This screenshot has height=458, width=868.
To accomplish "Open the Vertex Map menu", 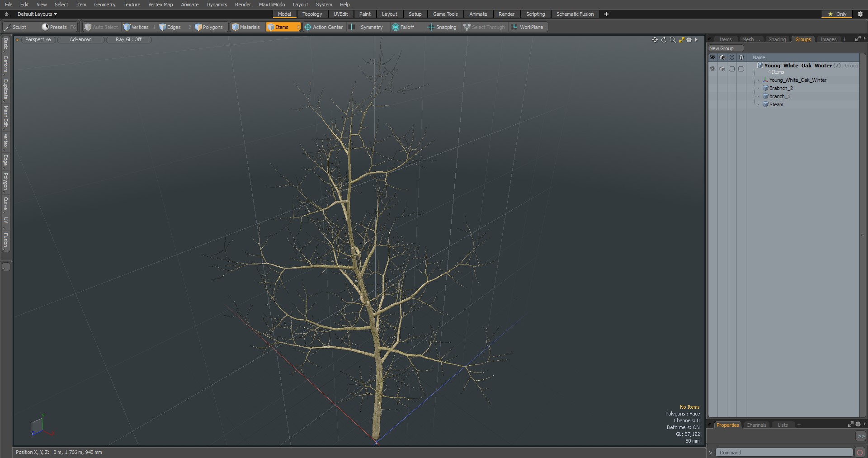I will pyautogui.click(x=160, y=5).
